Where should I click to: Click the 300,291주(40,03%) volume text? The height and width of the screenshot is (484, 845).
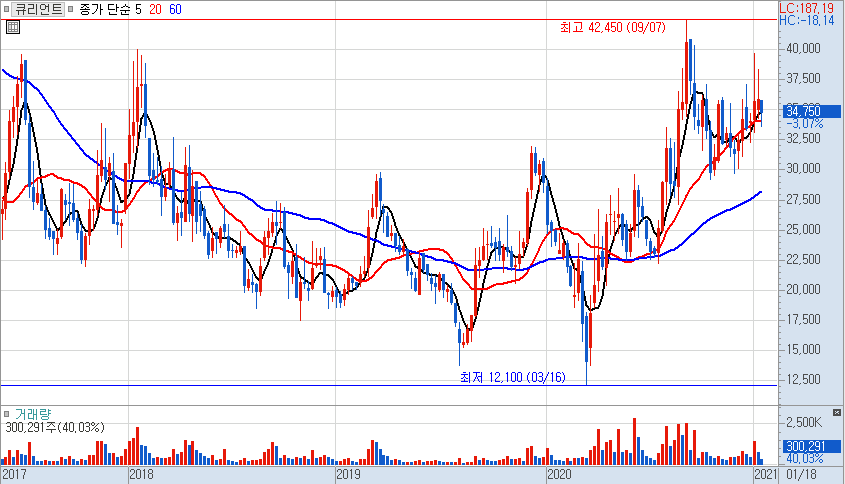55,427
